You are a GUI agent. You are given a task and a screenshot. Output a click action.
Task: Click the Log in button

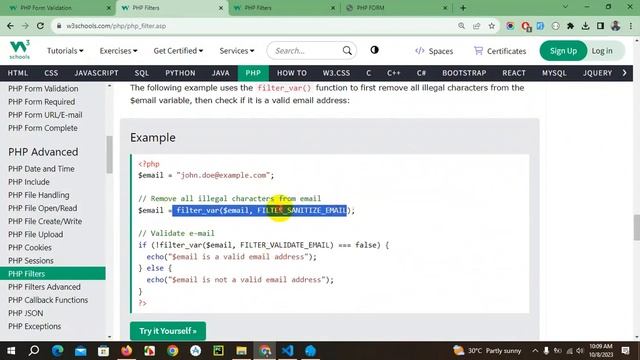pos(602,51)
